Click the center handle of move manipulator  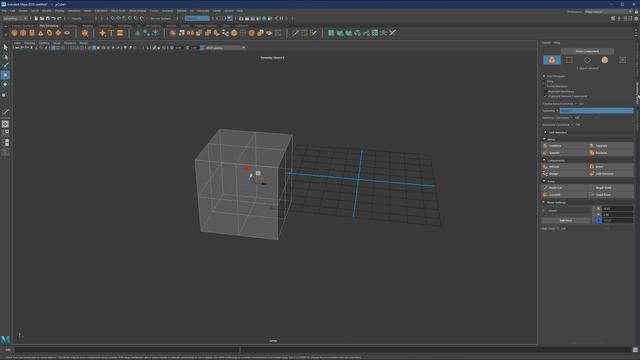point(258,173)
